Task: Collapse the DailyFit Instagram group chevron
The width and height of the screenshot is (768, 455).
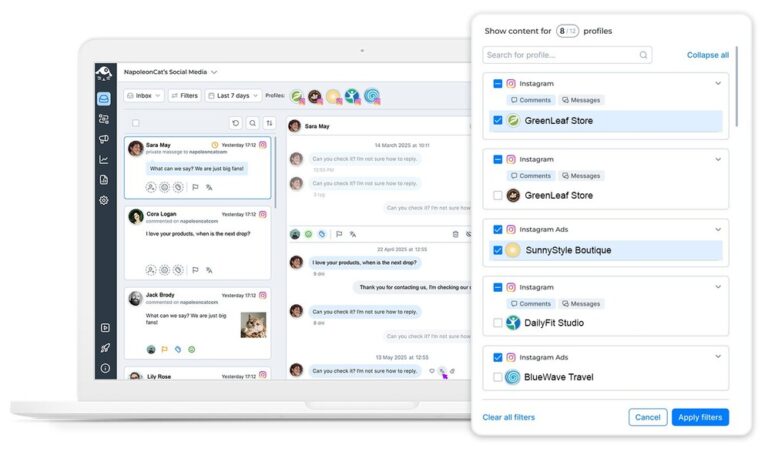Action: click(x=718, y=287)
